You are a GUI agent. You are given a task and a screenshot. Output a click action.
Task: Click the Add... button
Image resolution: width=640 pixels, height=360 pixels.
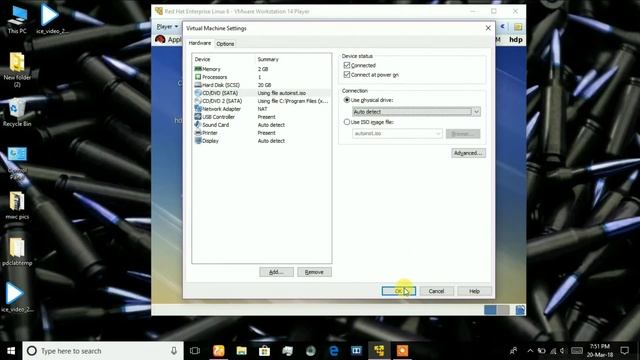pyautogui.click(x=276, y=272)
